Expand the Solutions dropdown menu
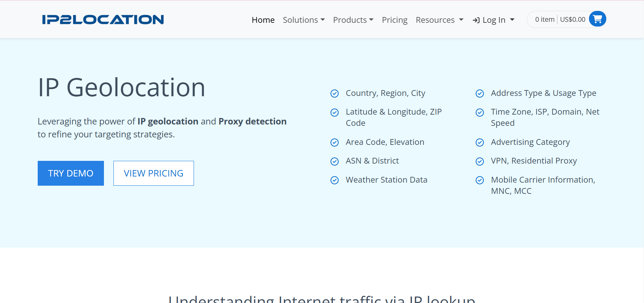Viewport: 644px width, 303px height. tap(304, 20)
